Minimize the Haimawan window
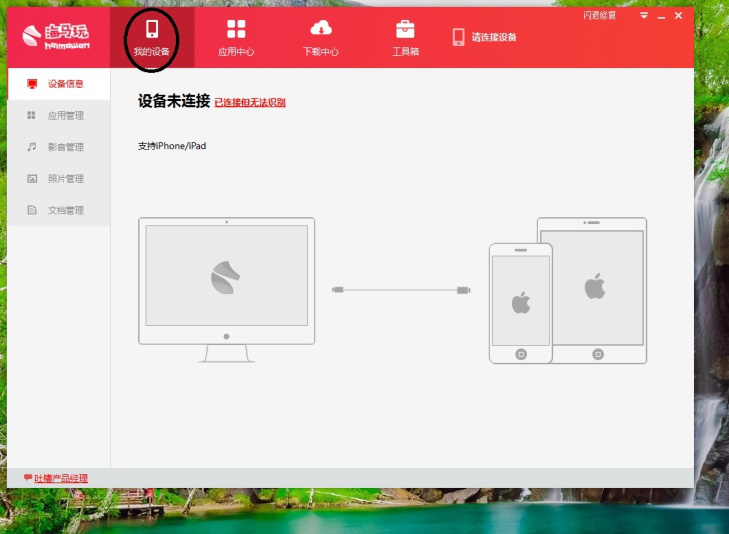The height and width of the screenshot is (534, 729). click(x=661, y=16)
